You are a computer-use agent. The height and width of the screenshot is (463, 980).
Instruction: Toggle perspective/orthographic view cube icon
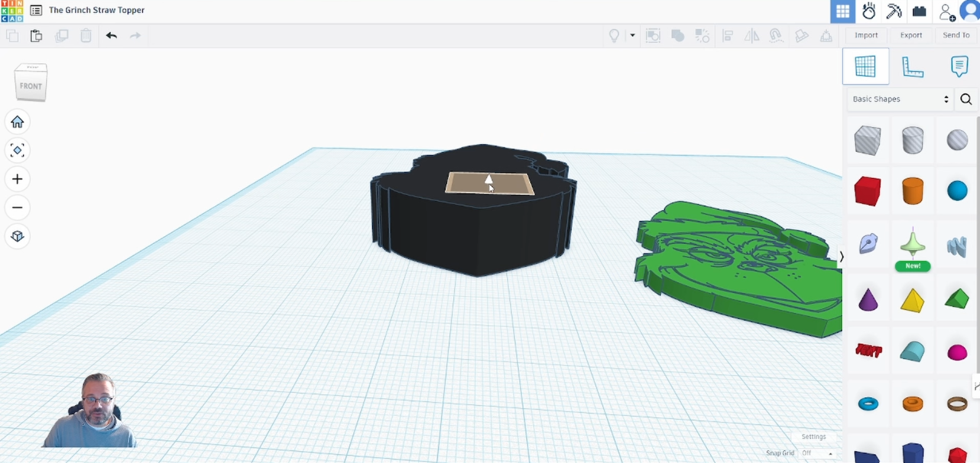click(x=17, y=236)
